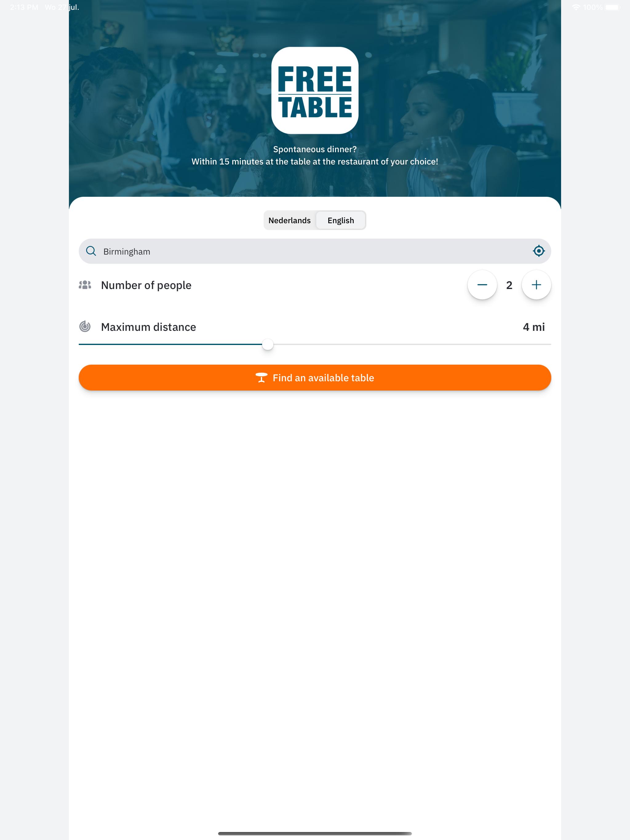Click the Wi-Fi status icon
Viewport: 630px width, 840px height.
tap(576, 7)
